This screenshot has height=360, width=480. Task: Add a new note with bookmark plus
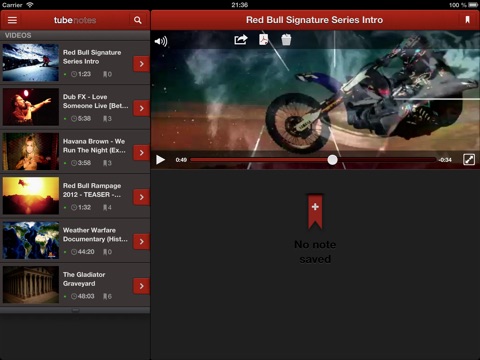315,211
